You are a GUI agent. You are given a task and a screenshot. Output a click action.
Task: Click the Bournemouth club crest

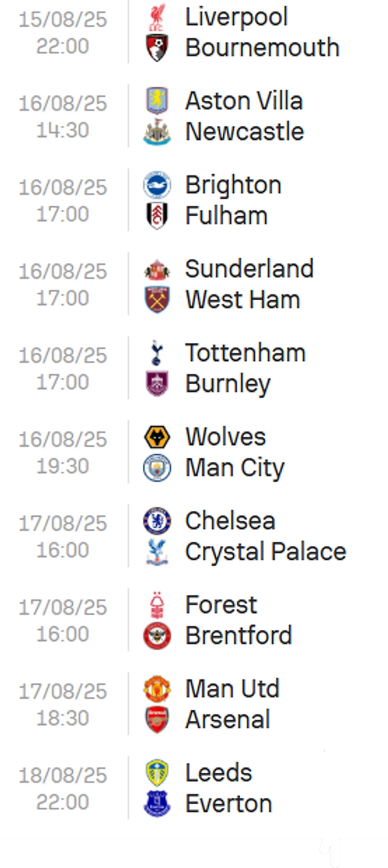pyautogui.click(x=157, y=47)
